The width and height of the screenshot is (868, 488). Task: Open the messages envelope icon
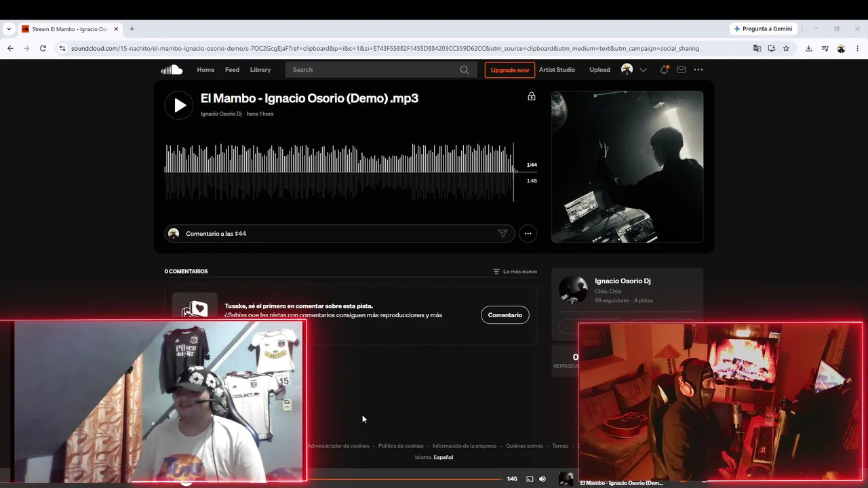(x=682, y=70)
